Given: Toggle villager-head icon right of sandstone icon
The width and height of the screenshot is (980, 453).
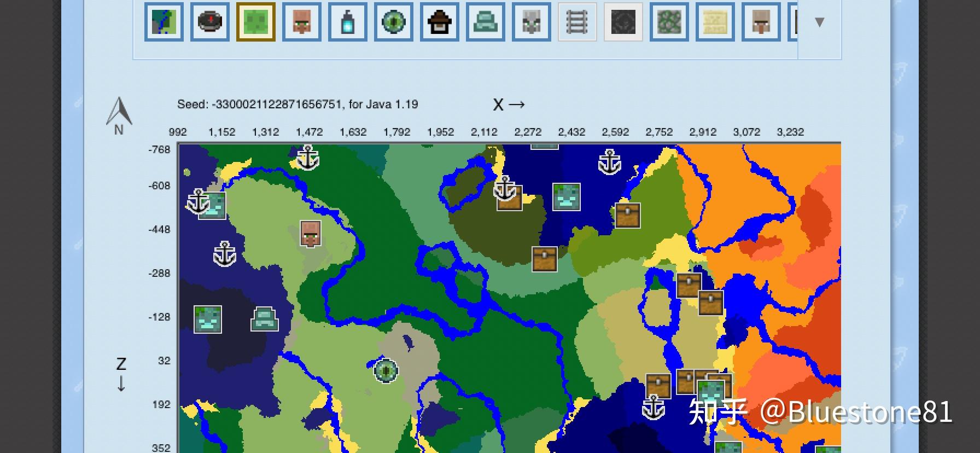Looking at the screenshot, I should tap(761, 22).
